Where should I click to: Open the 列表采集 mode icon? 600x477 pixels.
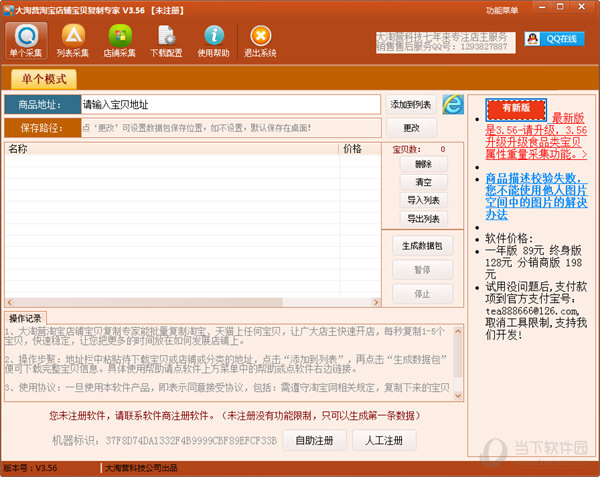[73, 41]
